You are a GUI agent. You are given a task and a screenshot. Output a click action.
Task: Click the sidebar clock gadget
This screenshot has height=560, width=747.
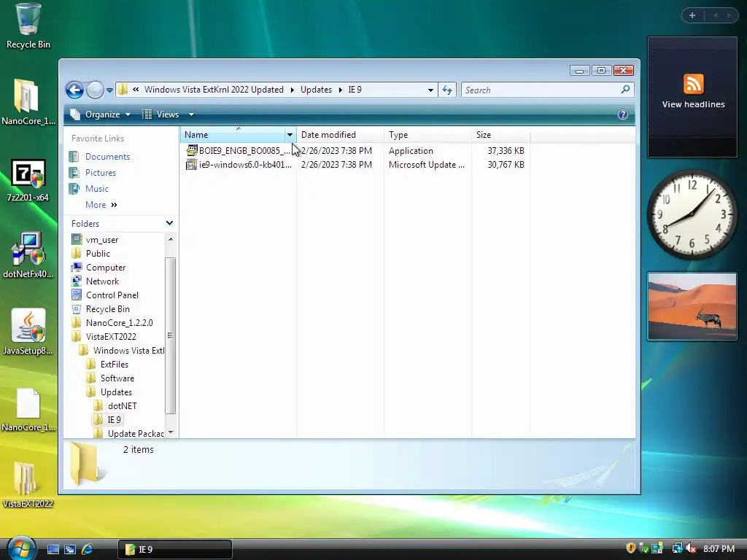coord(692,215)
